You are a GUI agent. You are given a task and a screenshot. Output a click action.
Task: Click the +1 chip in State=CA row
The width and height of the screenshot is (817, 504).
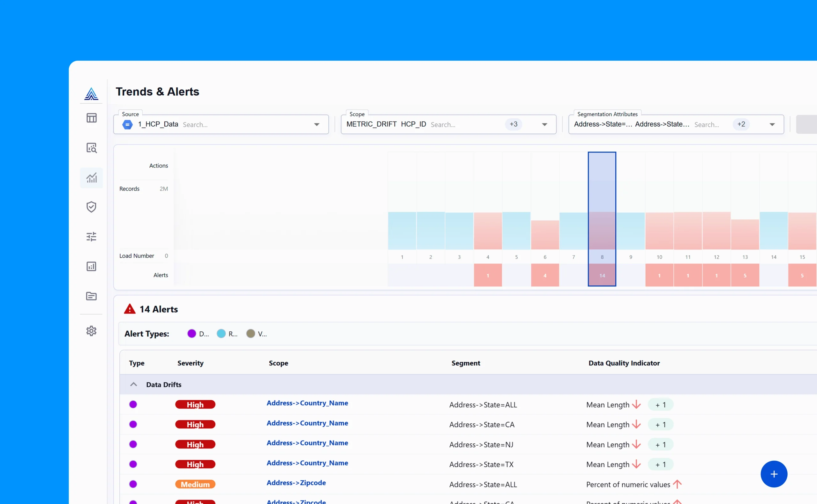pyautogui.click(x=660, y=425)
